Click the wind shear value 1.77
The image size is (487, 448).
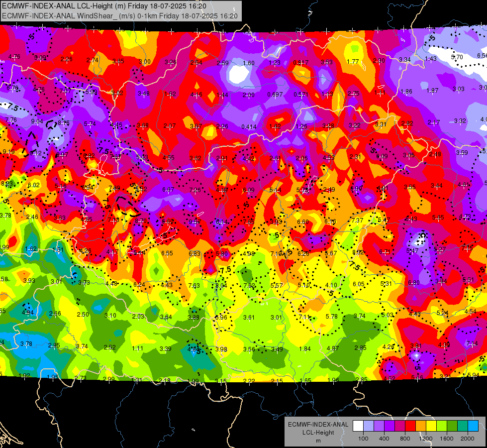point(353,62)
